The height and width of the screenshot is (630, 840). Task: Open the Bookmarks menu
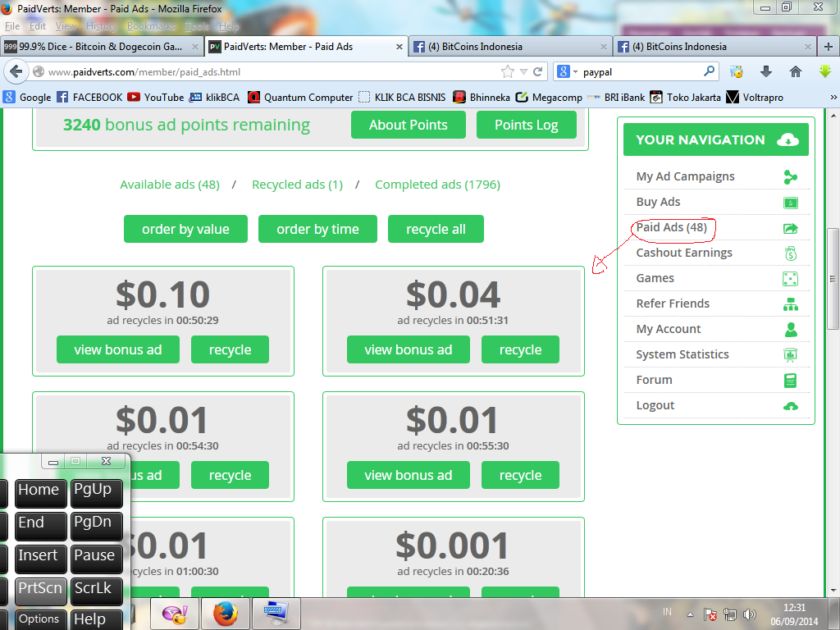pyautogui.click(x=151, y=26)
